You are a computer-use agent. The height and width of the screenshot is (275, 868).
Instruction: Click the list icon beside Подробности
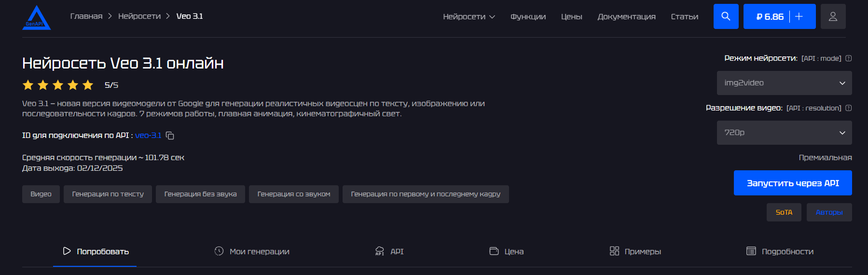pos(751,251)
